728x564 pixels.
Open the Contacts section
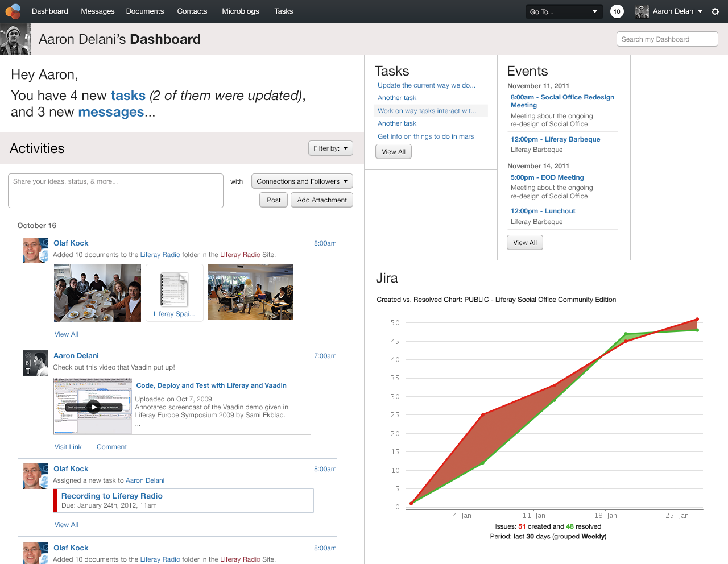coord(192,11)
